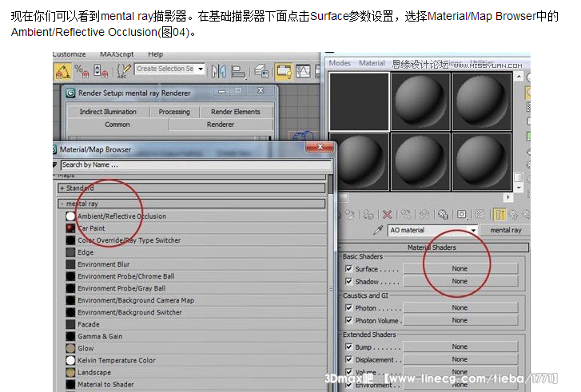Click the Put to Library icon
Viewport: 581px width, 392px height.
click(443, 214)
